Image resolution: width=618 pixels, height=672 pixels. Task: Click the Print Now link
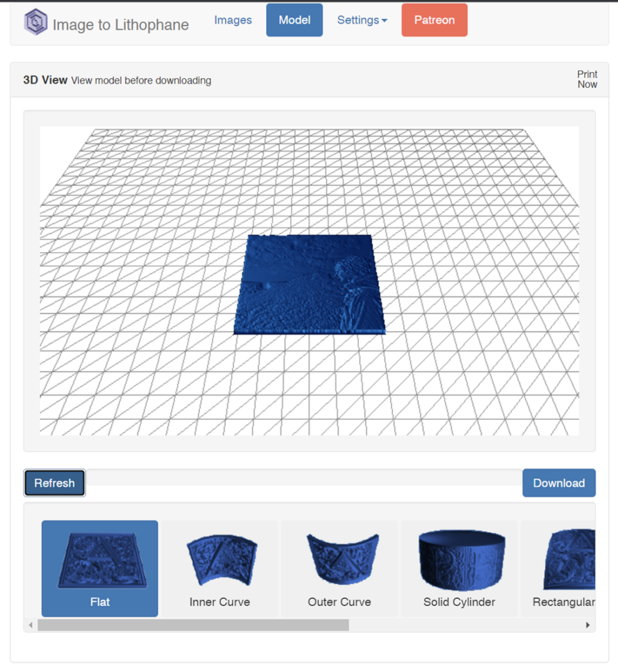point(587,79)
